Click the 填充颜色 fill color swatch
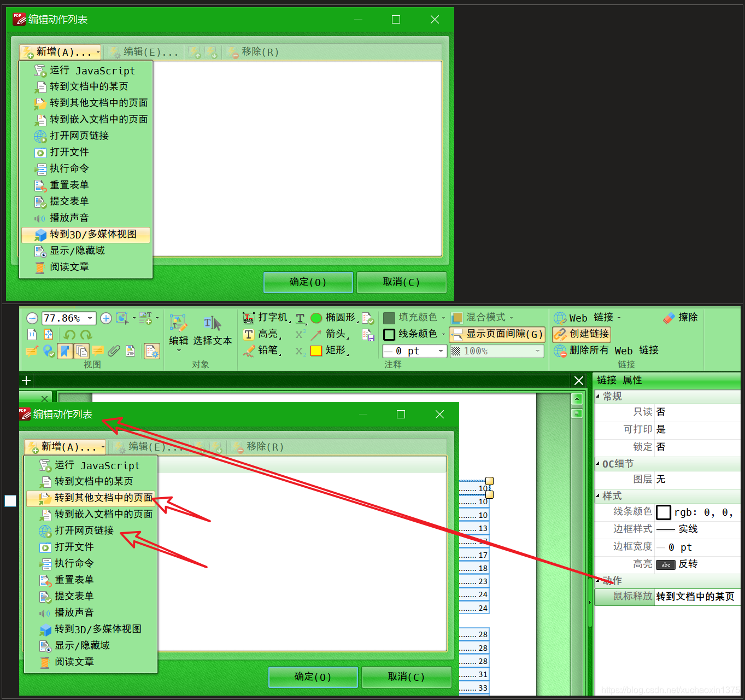The image size is (745, 700). click(389, 318)
